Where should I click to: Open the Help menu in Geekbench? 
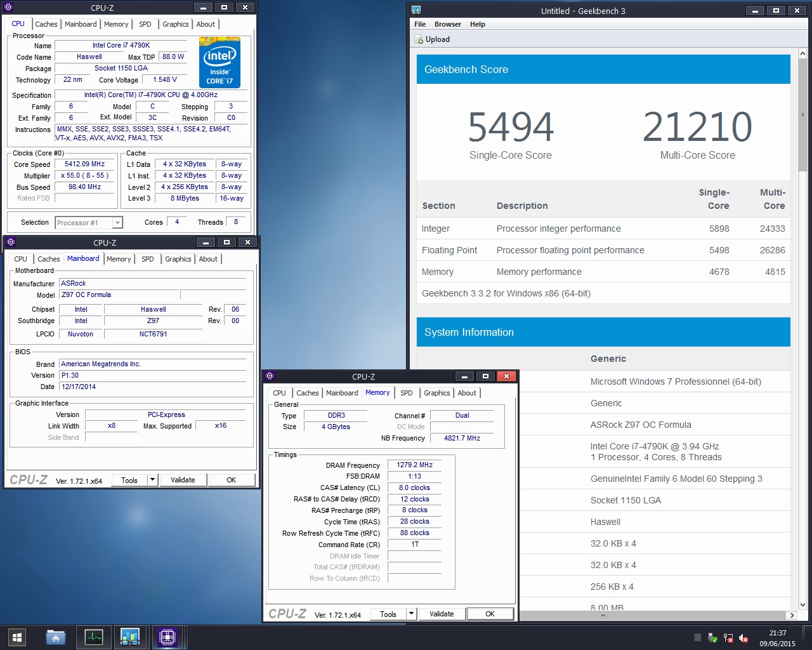coord(478,24)
